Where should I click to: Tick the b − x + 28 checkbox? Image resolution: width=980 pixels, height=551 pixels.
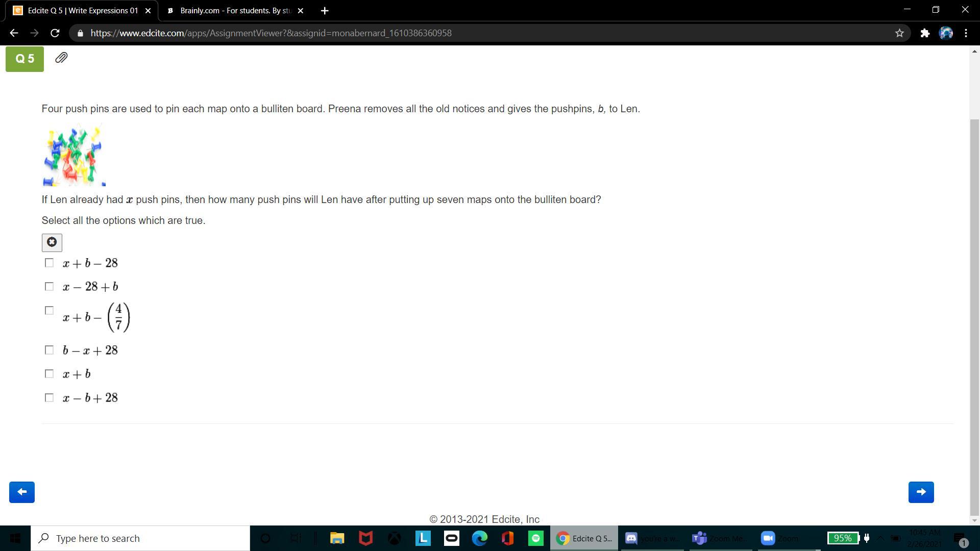click(49, 350)
